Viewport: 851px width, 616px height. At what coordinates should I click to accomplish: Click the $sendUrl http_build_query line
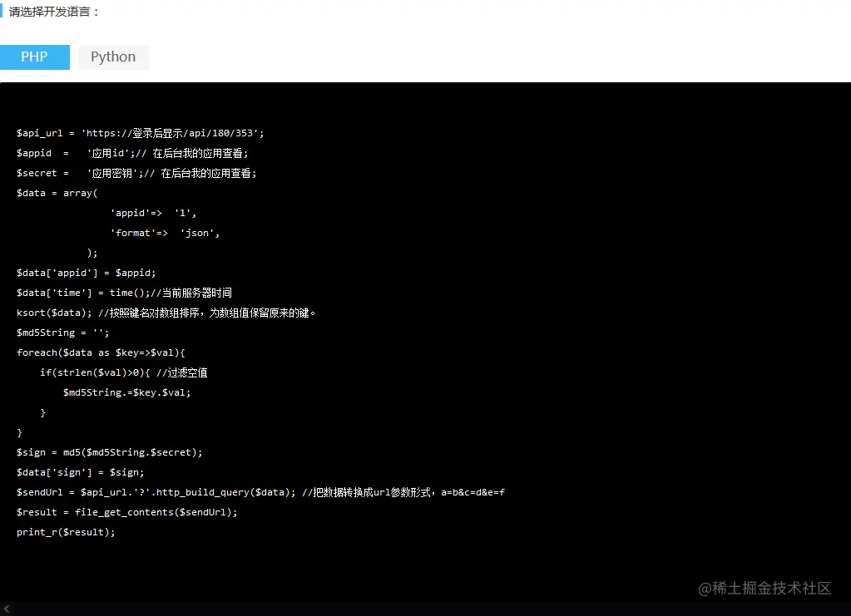260,492
